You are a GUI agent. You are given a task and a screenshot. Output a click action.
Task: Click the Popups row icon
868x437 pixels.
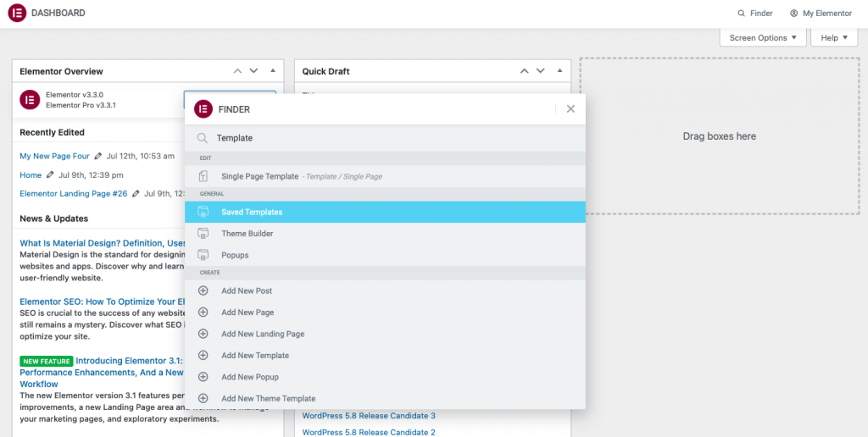pyautogui.click(x=203, y=255)
